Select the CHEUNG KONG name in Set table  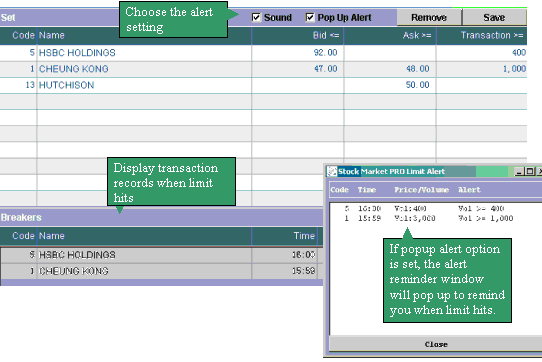74,69
